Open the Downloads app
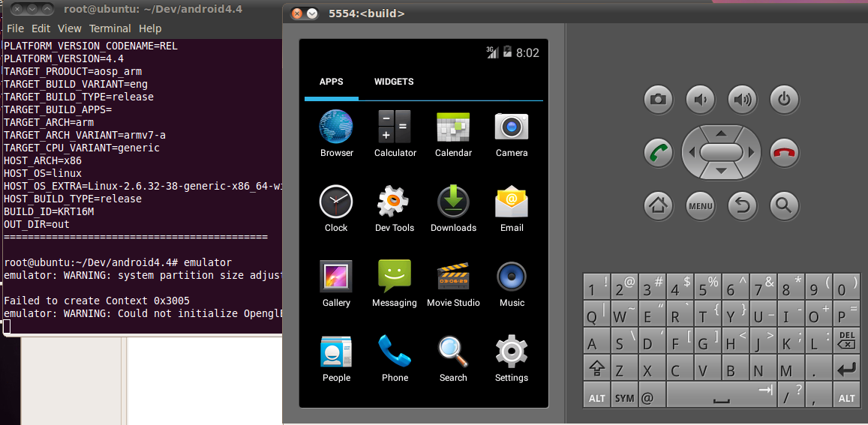Viewport: 868px width, 425px height. (x=453, y=208)
